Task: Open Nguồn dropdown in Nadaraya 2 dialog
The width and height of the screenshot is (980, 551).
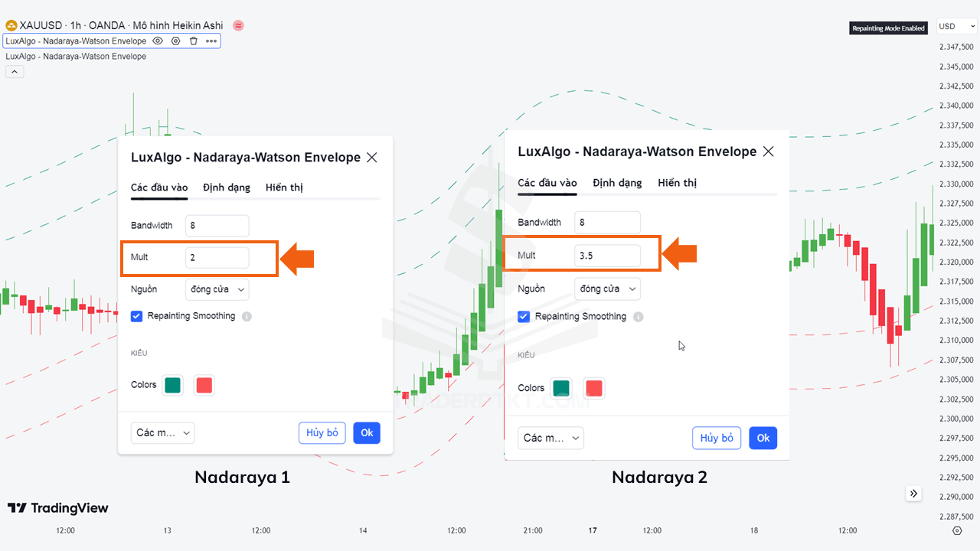Action: (x=607, y=289)
